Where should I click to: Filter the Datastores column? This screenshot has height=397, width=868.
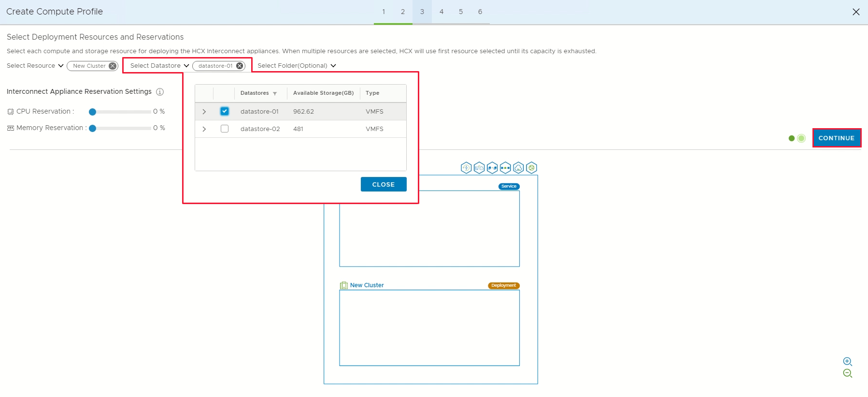pyautogui.click(x=275, y=93)
